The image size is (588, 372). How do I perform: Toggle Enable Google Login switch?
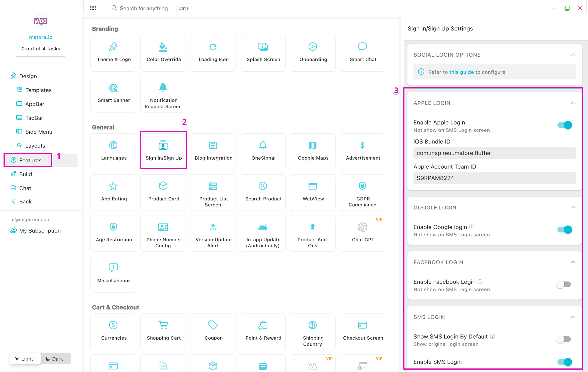[x=565, y=230]
